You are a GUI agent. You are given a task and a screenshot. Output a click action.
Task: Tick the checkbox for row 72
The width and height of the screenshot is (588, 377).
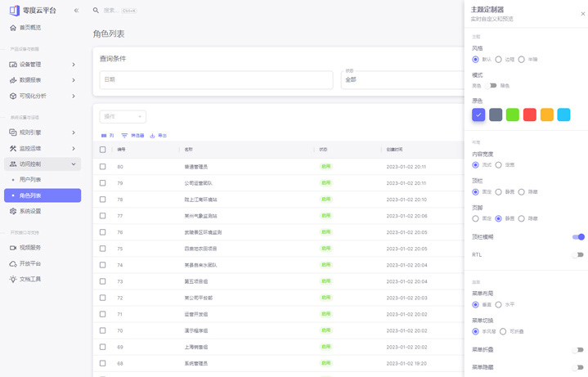point(103,298)
